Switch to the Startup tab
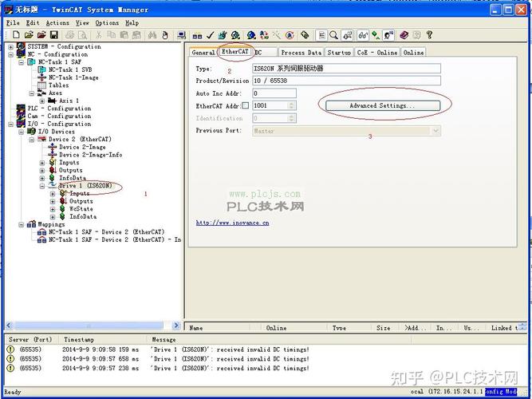 point(339,53)
